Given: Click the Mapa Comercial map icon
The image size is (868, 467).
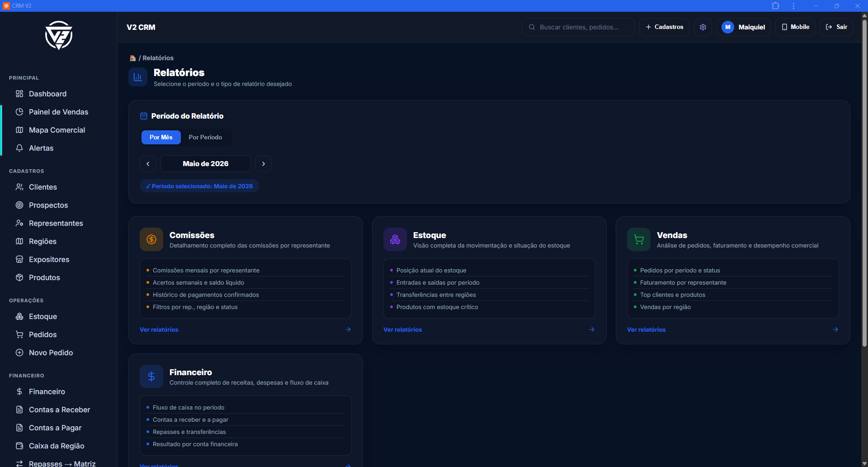Looking at the screenshot, I should point(19,130).
